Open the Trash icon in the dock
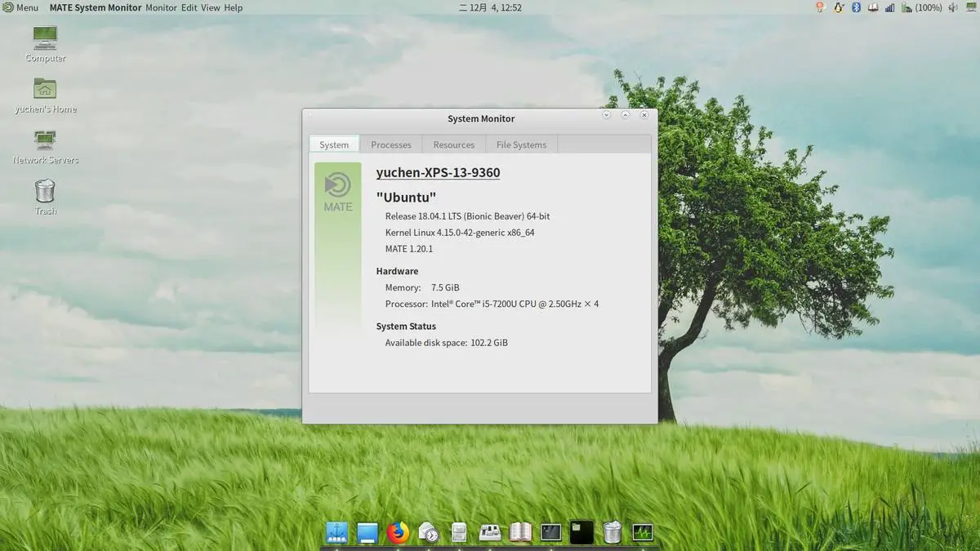 pos(612,533)
